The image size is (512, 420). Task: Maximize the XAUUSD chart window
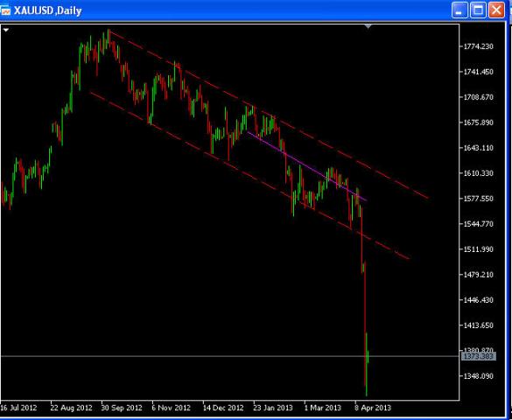[x=478, y=10]
